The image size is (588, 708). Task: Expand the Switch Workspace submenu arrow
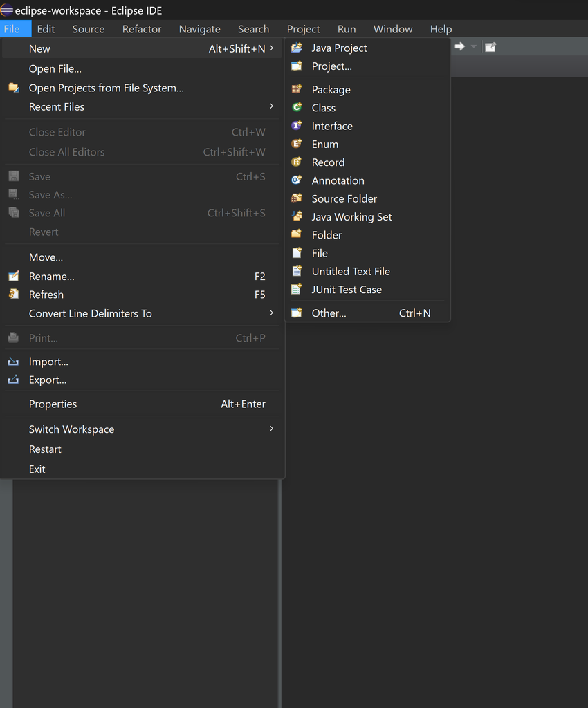tap(271, 429)
